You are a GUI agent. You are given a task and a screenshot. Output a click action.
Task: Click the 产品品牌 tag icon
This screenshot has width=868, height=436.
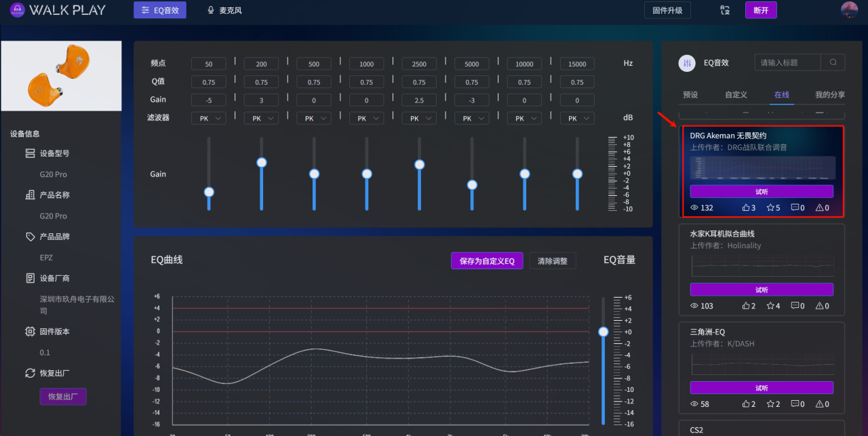point(30,237)
